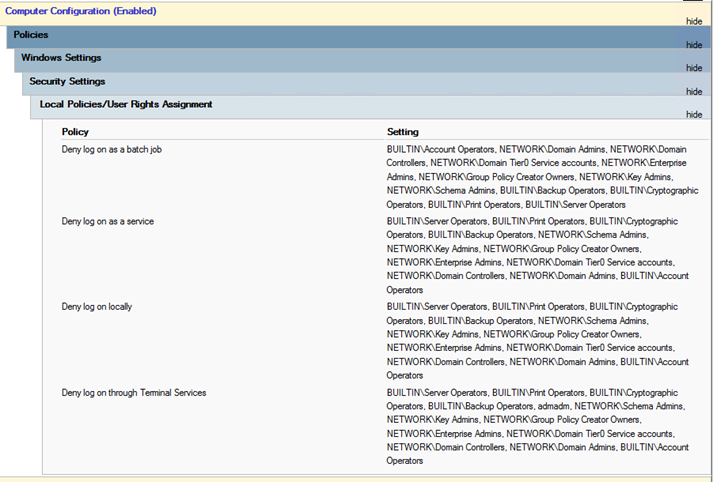Image resolution: width=717 pixels, height=482 pixels.
Task: Click the Policy column header
Action: point(75,132)
